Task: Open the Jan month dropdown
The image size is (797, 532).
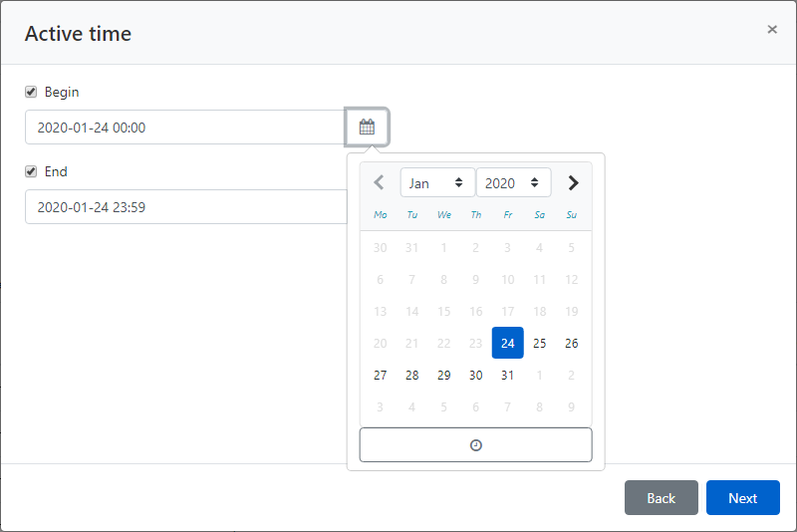Action: [x=436, y=183]
